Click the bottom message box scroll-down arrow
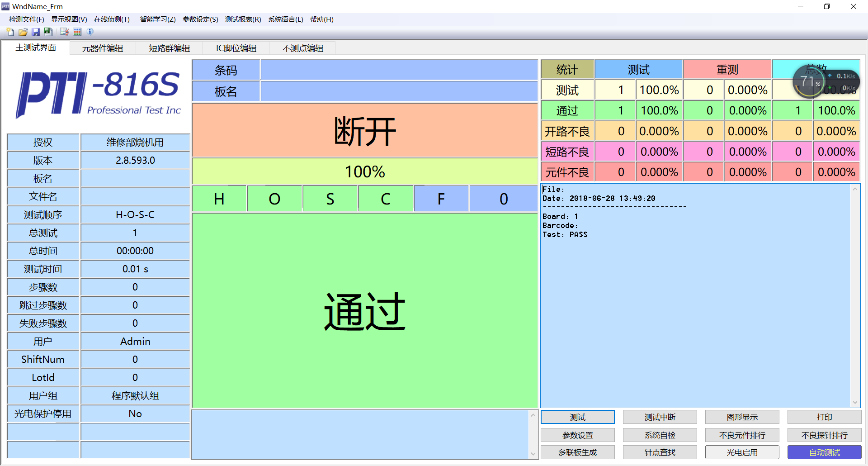 pyautogui.click(x=533, y=454)
